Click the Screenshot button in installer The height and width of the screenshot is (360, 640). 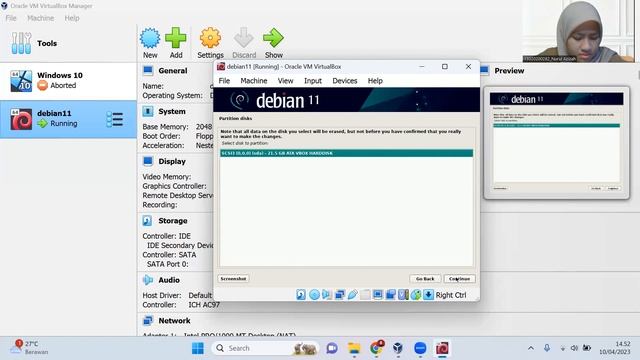[233, 279]
